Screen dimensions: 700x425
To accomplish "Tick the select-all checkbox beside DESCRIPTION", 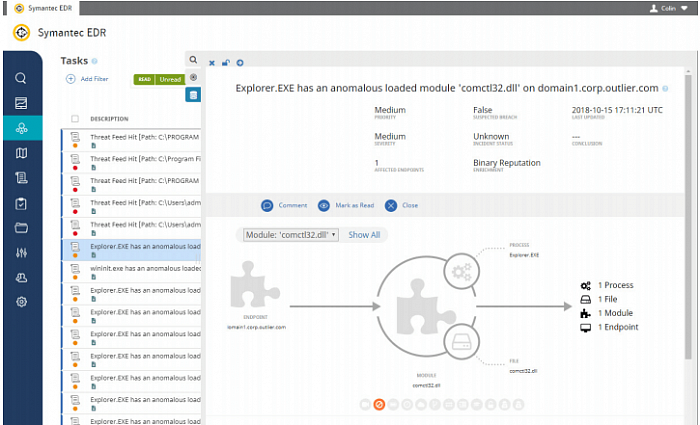I will 75,119.
